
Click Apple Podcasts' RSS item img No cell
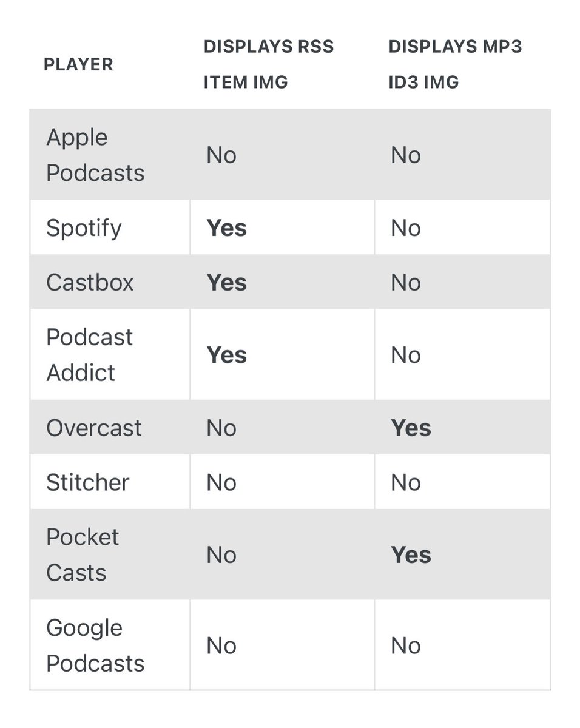tap(221, 155)
